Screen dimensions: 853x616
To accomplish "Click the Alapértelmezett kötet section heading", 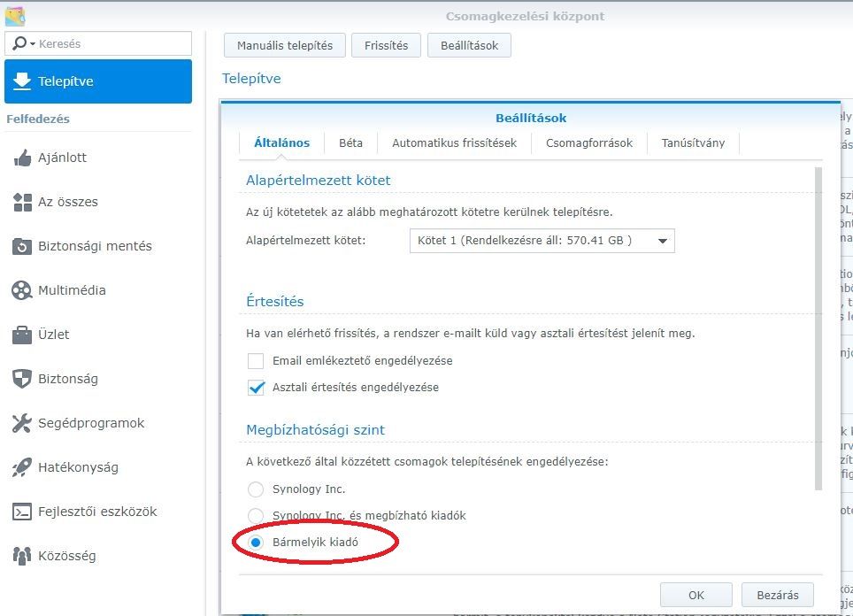I will 319,181.
